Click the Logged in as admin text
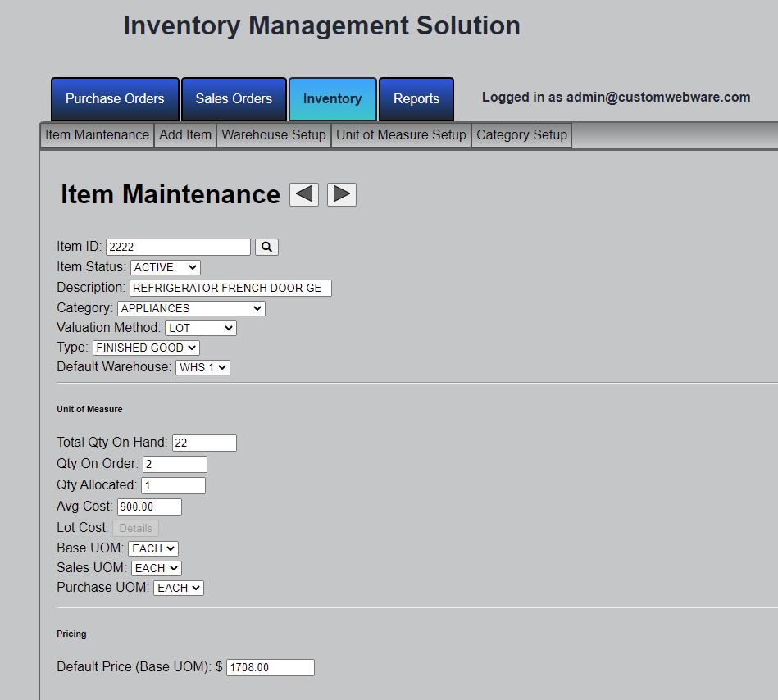The image size is (778, 700). pos(616,98)
